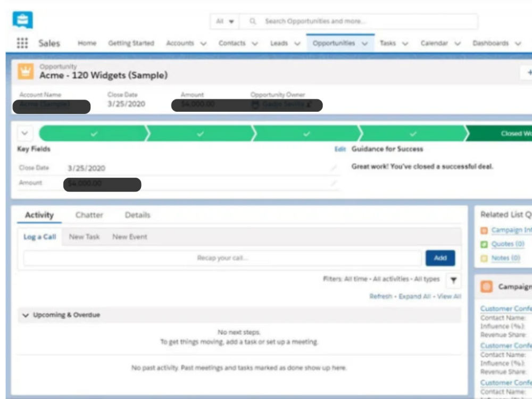
Task: Open the All search scope dropdown
Action: click(x=225, y=21)
